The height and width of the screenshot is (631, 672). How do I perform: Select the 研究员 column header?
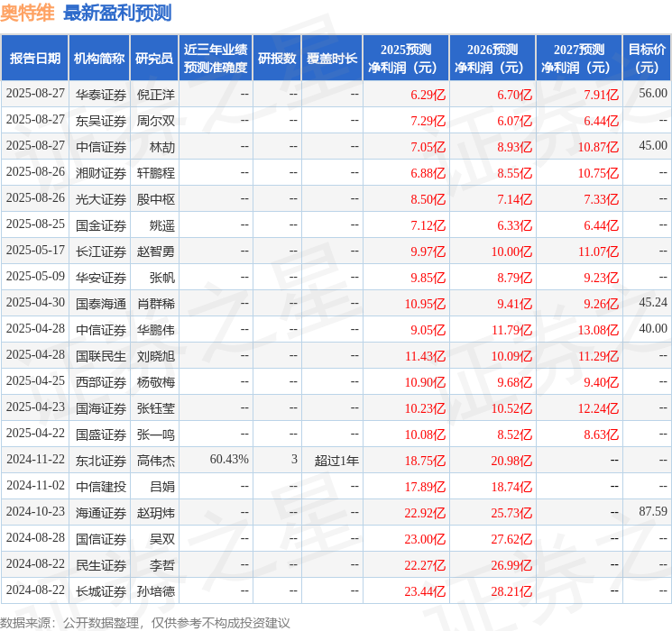[154, 59]
